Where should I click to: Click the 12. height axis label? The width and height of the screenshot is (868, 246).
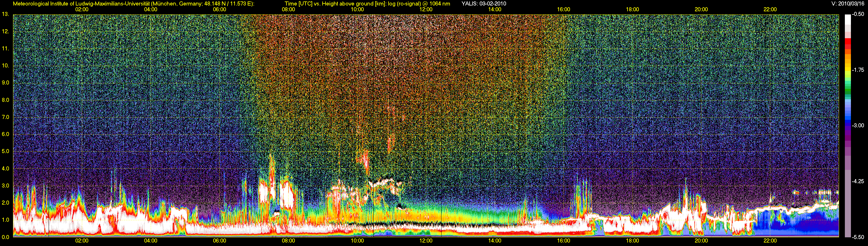coord(5,31)
